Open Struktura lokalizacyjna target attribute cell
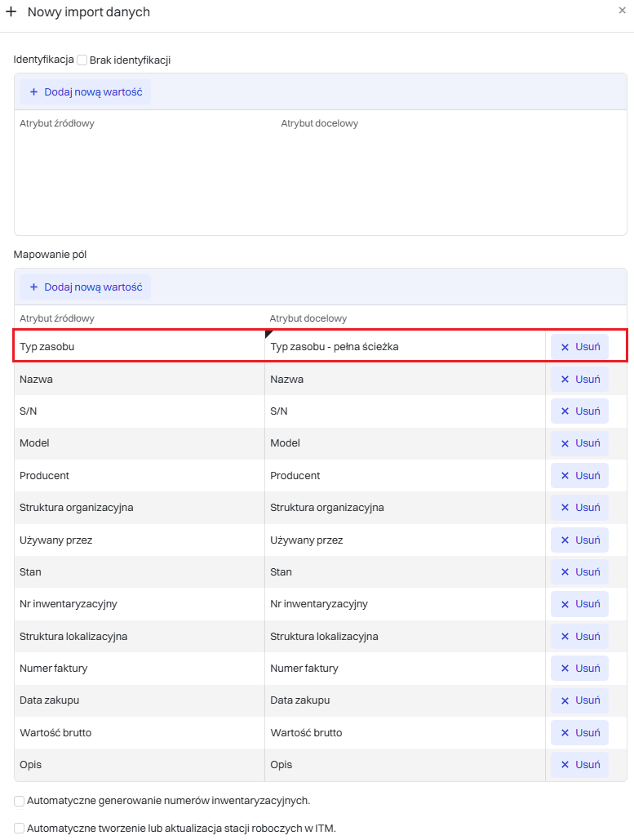 404,636
